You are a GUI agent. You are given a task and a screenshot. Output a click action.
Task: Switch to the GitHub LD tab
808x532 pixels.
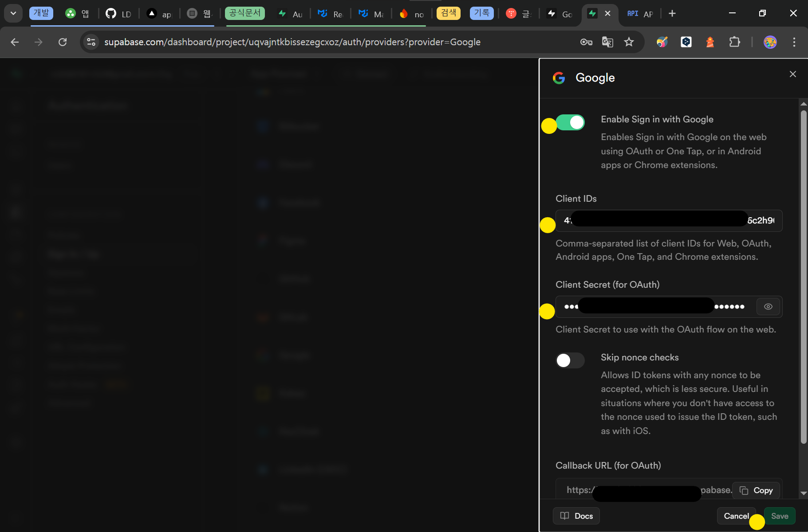click(x=119, y=14)
